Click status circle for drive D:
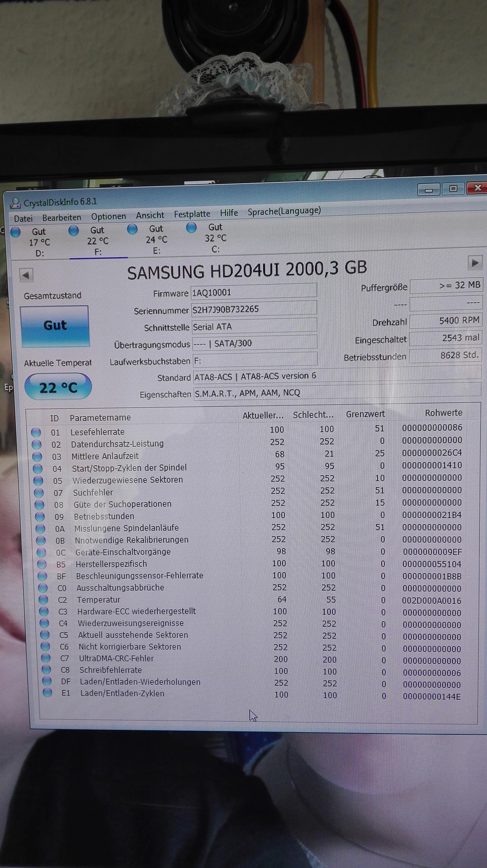487x868 pixels. (15, 232)
